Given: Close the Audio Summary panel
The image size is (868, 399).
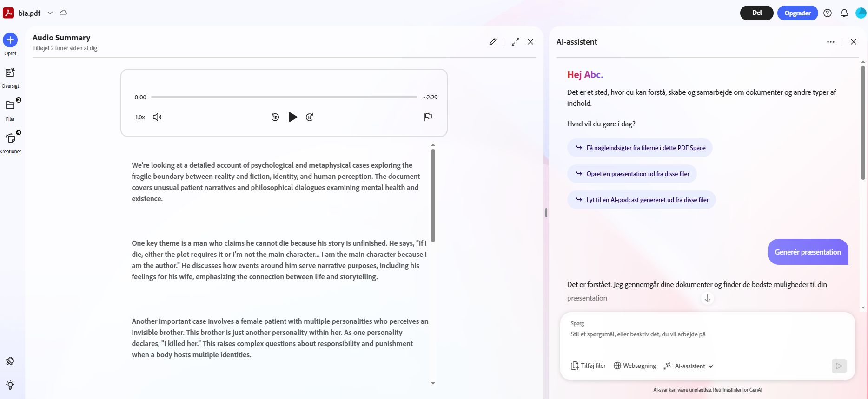Looking at the screenshot, I should click(x=530, y=42).
